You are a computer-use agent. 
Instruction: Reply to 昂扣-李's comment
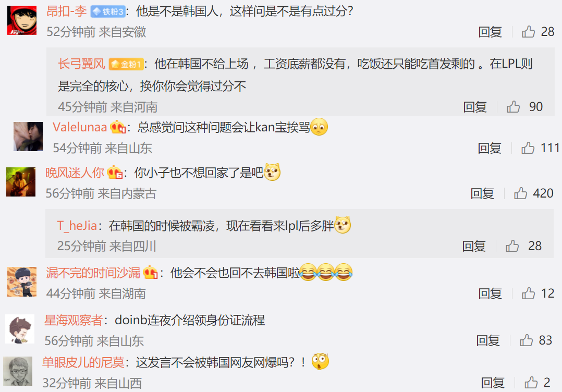[x=490, y=32]
